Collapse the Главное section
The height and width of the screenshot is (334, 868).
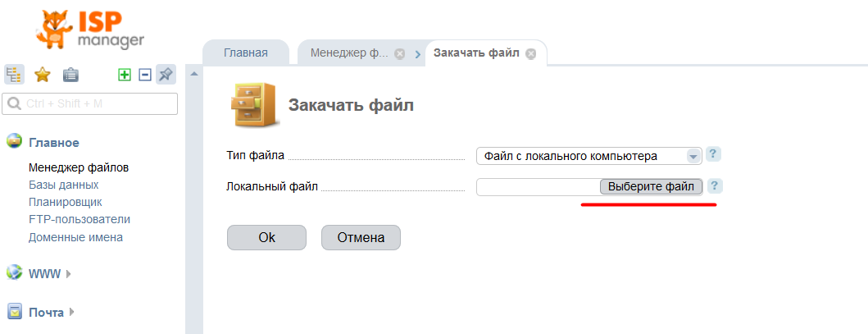(x=54, y=142)
